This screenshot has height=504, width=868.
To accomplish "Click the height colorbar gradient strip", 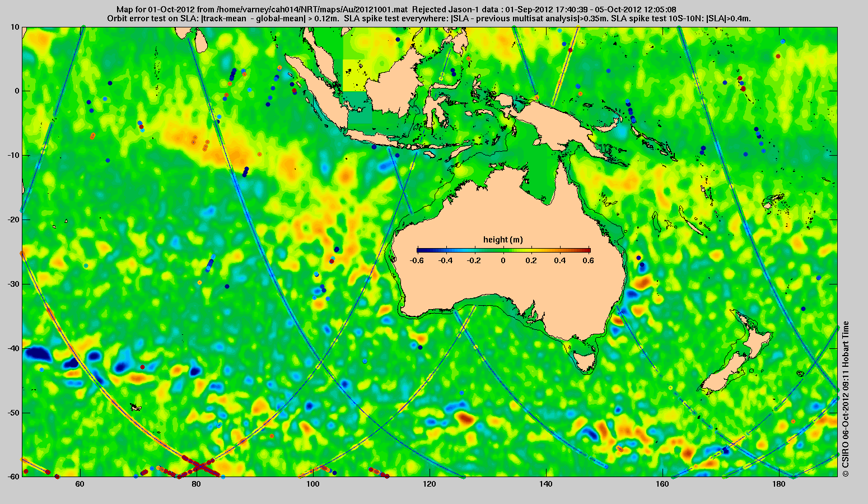I will [503, 250].
